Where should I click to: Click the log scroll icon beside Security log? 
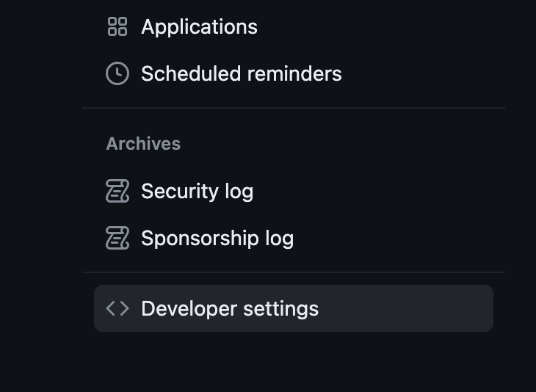pos(117,192)
